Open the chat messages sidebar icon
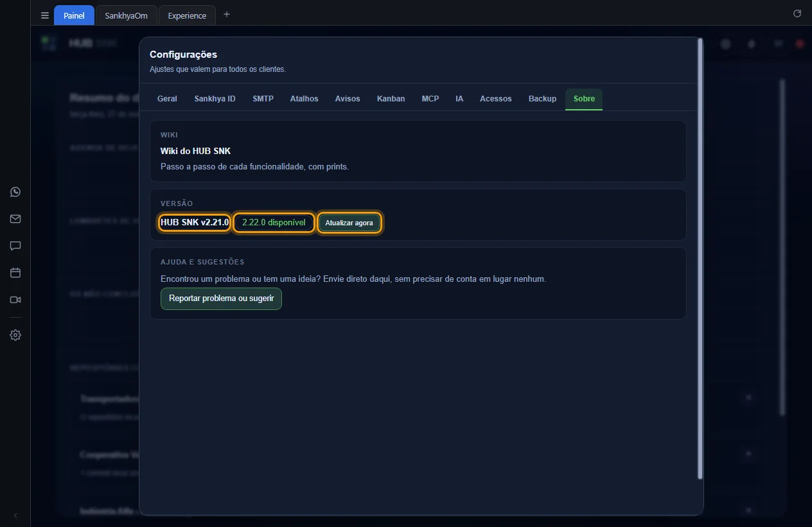 point(15,246)
